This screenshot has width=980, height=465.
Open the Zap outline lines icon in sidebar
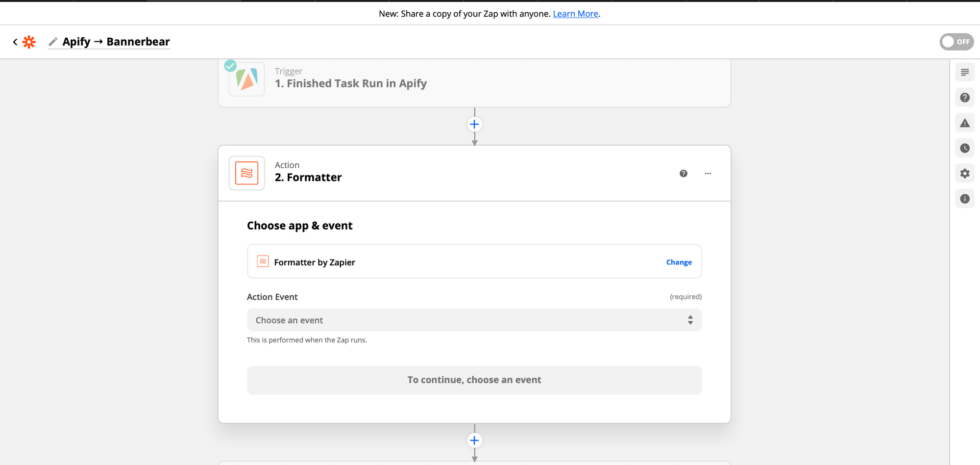point(965,73)
